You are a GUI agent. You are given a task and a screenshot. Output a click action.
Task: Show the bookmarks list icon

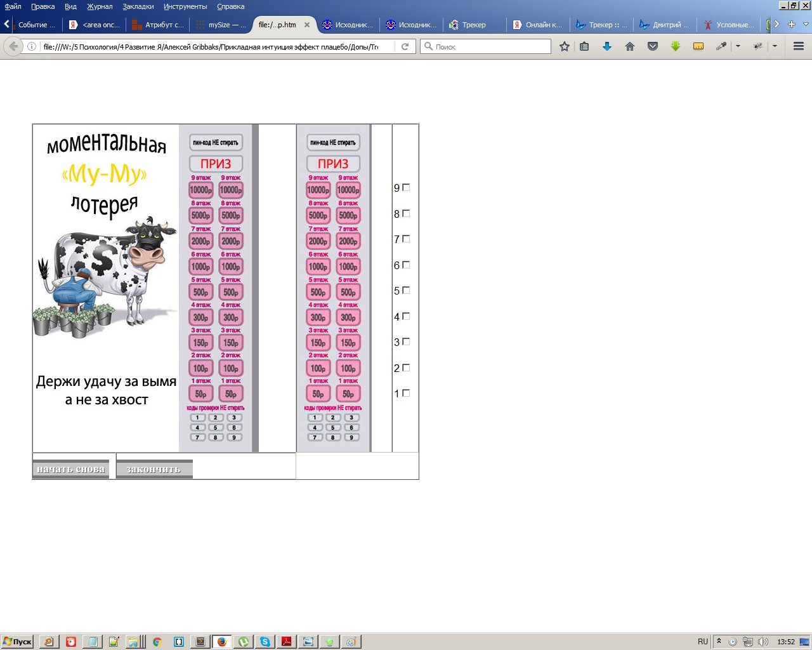584,46
